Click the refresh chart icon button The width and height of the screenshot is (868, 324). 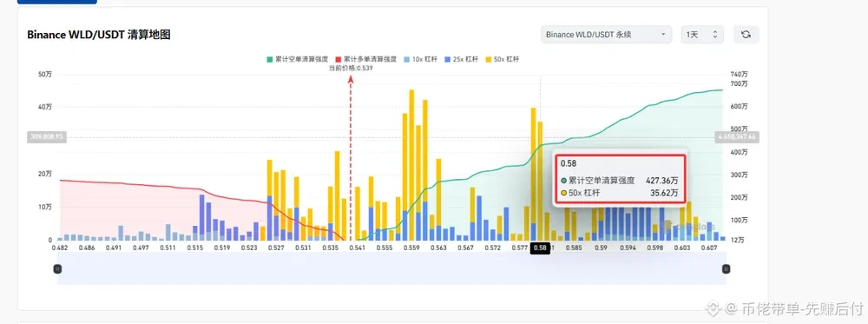(746, 35)
